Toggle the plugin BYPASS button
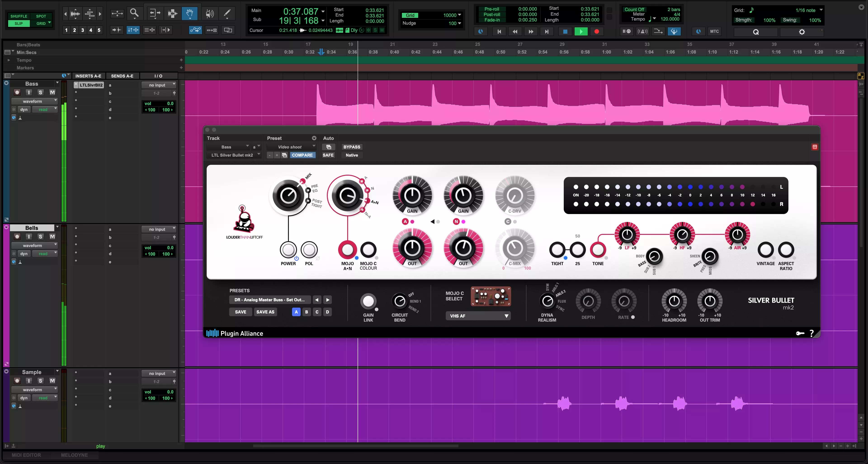 tap(351, 147)
